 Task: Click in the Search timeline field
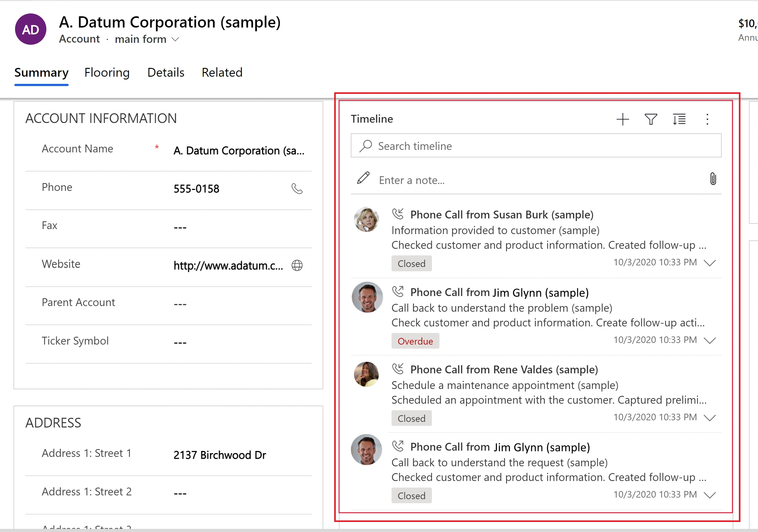(536, 146)
